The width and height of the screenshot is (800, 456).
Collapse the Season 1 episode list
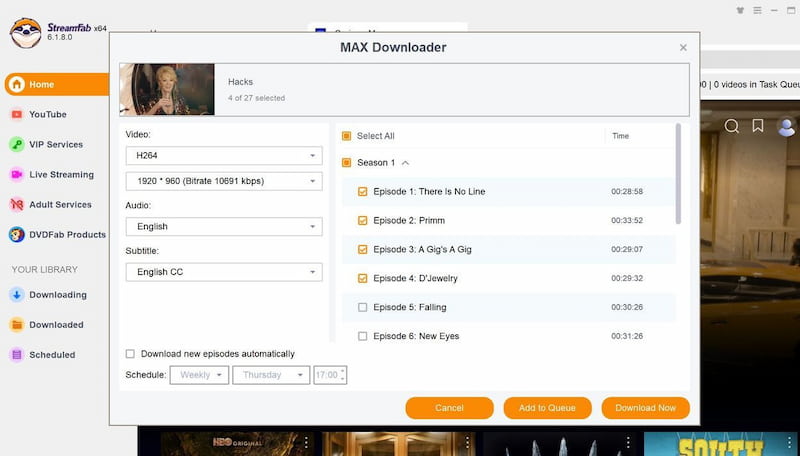[405, 162]
